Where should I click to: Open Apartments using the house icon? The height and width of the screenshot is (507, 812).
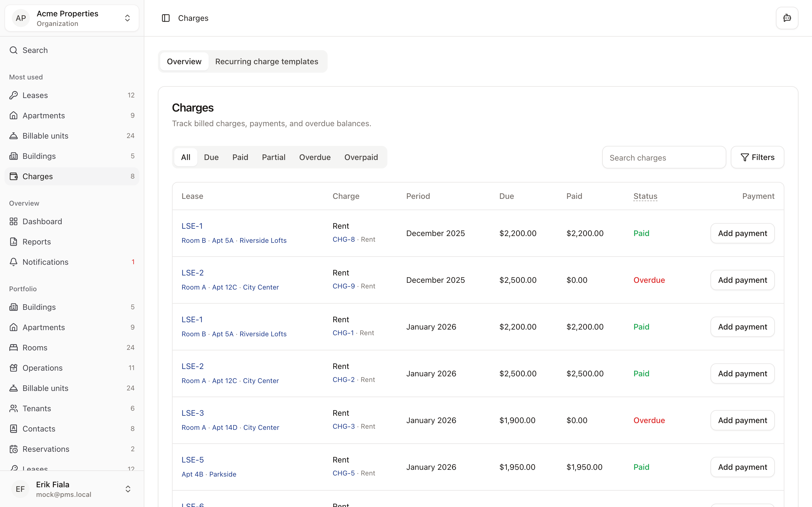pyautogui.click(x=14, y=115)
